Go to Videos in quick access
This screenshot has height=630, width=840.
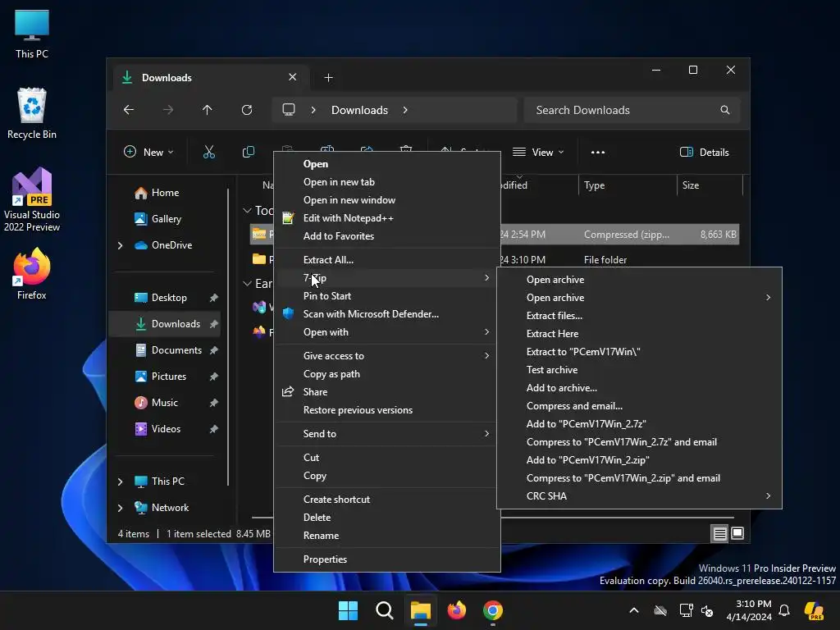(x=165, y=429)
